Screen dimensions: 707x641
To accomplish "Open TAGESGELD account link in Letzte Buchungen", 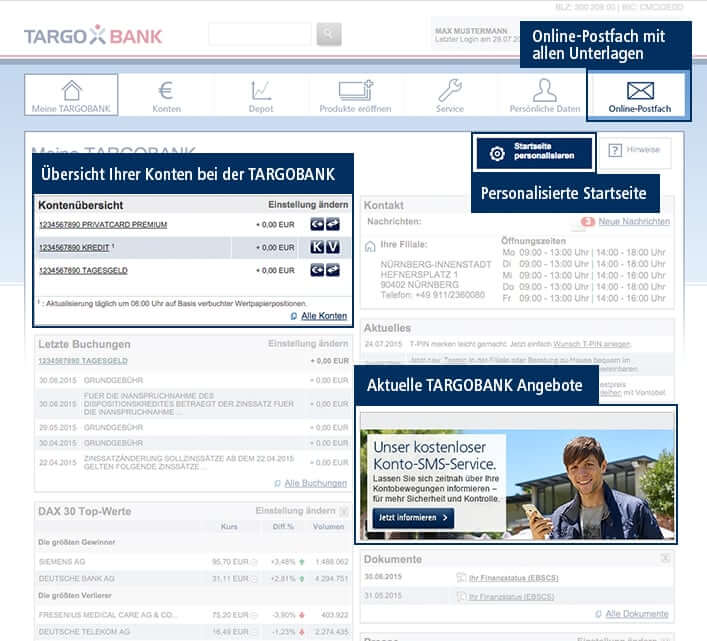I will pos(83,361).
